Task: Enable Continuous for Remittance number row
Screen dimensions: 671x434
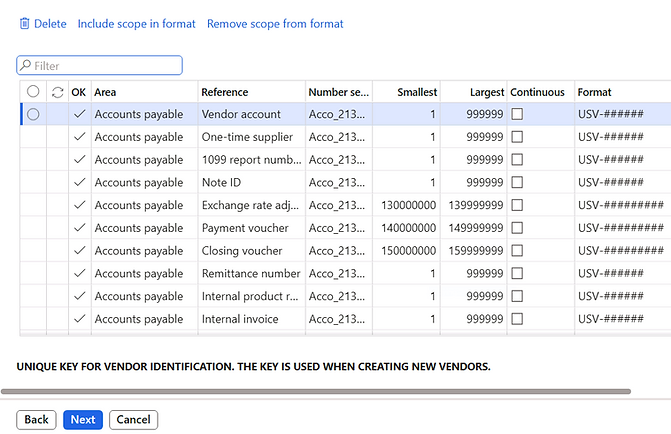Action: 517,274
